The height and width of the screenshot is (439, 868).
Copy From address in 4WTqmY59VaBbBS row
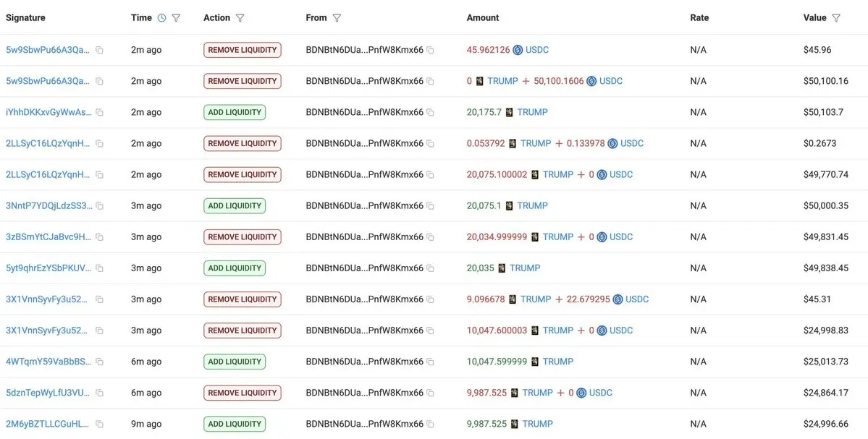pyautogui.click(x=430, y=362)
